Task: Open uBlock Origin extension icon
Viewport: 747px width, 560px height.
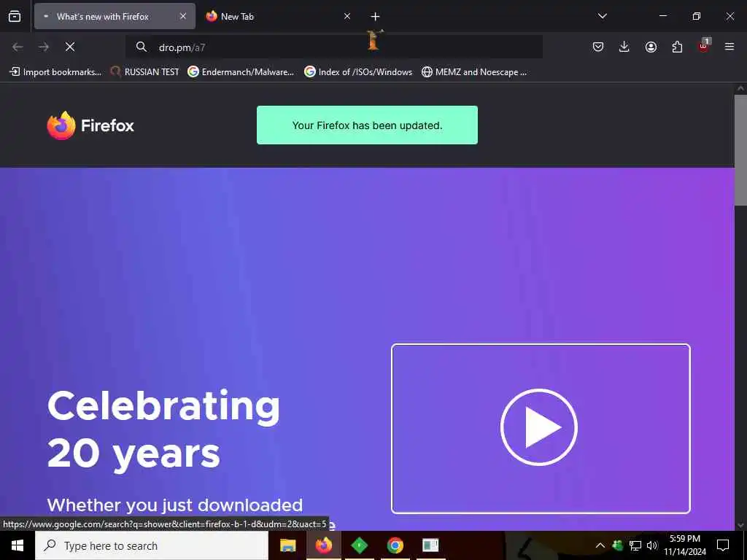Action: 704,46
